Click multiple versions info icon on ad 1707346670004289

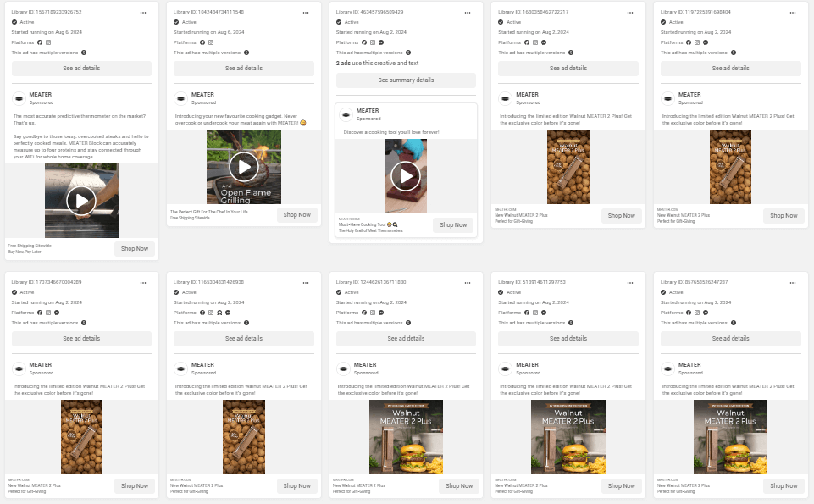[x=84, y=323]
